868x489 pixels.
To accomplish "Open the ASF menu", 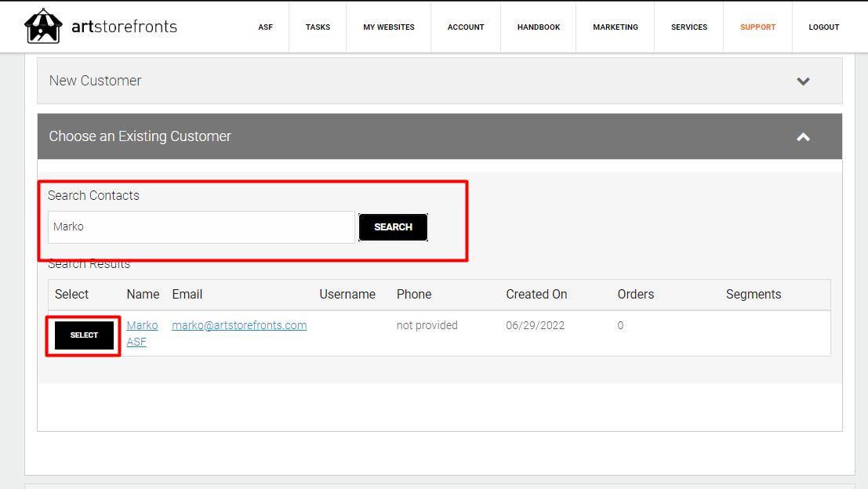I will coord(265,27).
